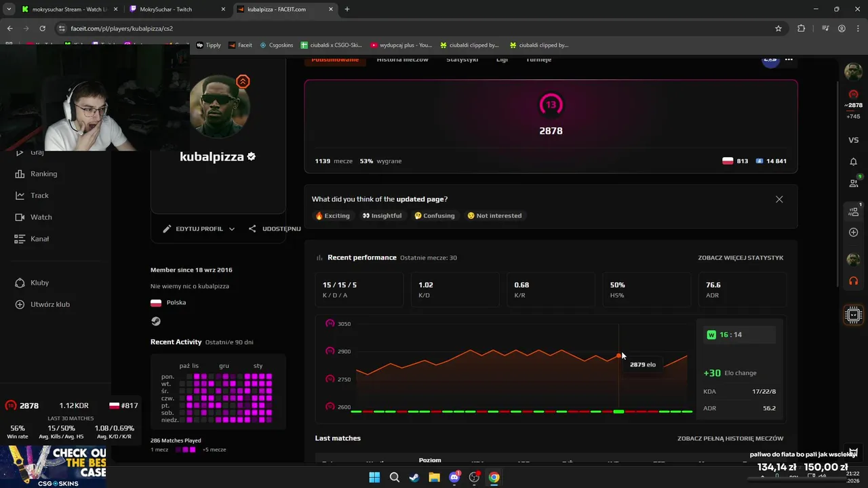
Task: Open the anti-cheat chip icon
Action: [854, 315]
